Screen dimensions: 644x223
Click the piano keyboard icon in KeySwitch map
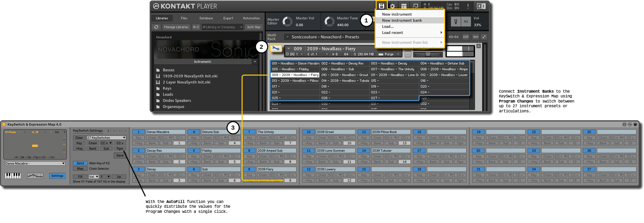coord(13,175)
